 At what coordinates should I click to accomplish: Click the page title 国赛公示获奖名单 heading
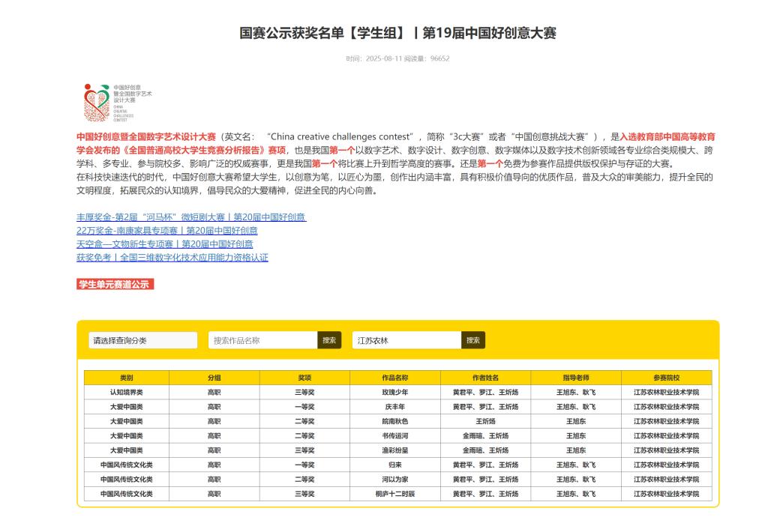point(397,33)
